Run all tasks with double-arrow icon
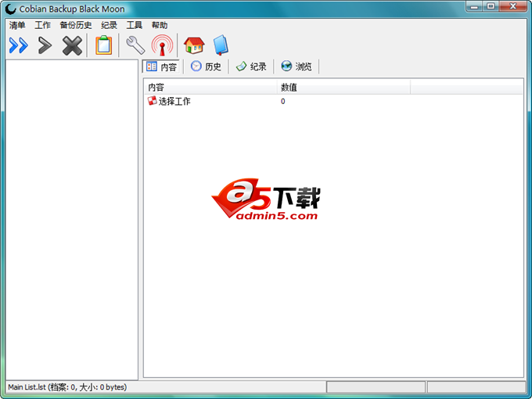 point(18,45)
